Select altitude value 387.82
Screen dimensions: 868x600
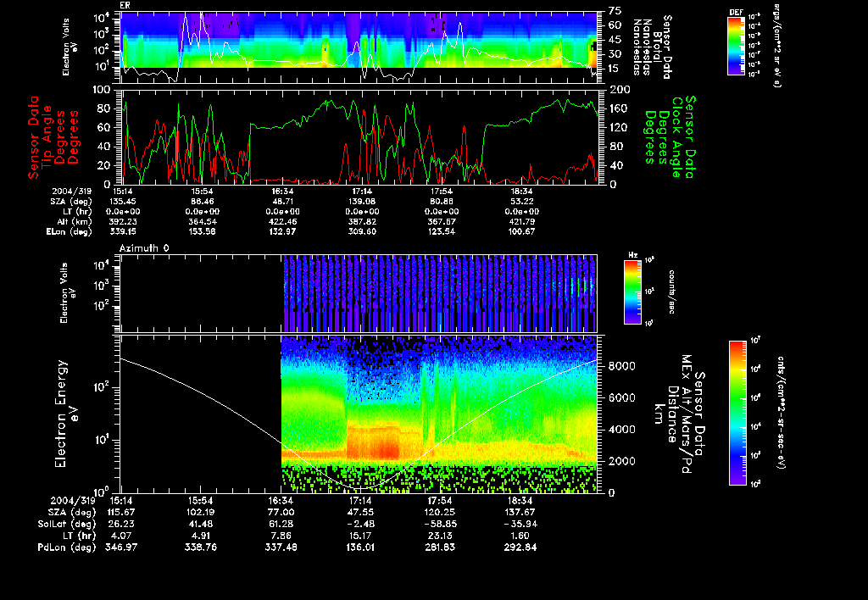click(362, 222)
